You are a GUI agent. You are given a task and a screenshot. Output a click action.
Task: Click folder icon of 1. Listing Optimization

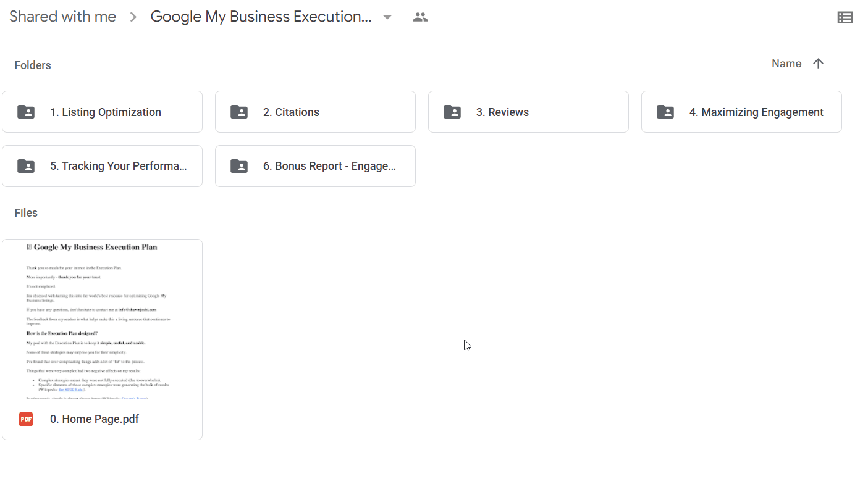click(x=26, y=112)
